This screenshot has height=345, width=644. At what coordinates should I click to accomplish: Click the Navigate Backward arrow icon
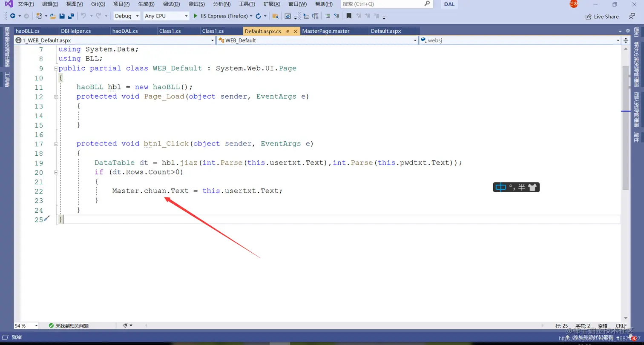[x=12, y=16]
